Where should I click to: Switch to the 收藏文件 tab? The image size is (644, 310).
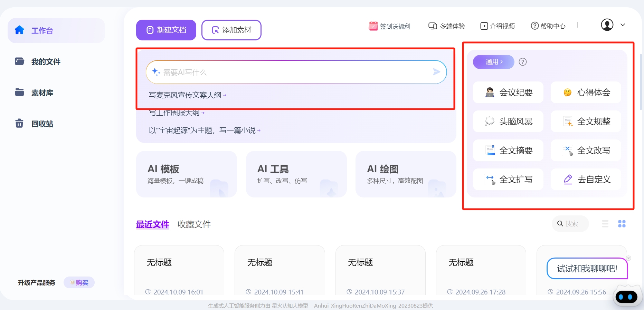click(194, 224)
